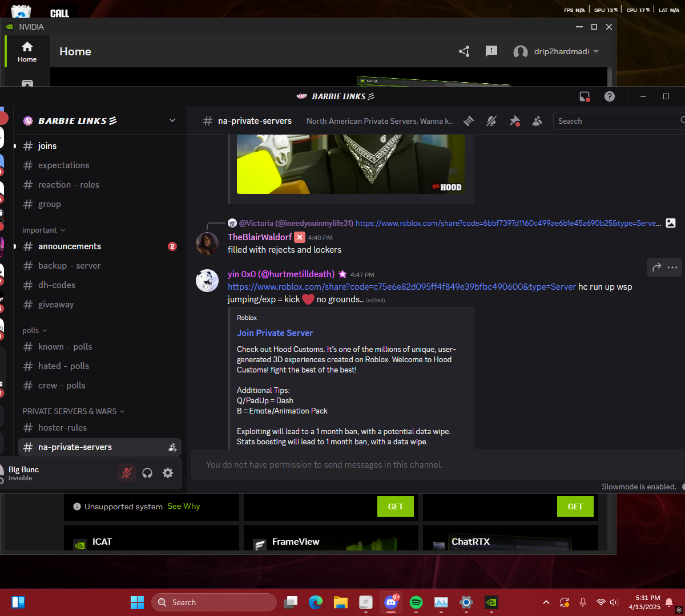Open the Threads icon in channel header
The height and width of the screenshot is (616, 685).
pos(469,121)
